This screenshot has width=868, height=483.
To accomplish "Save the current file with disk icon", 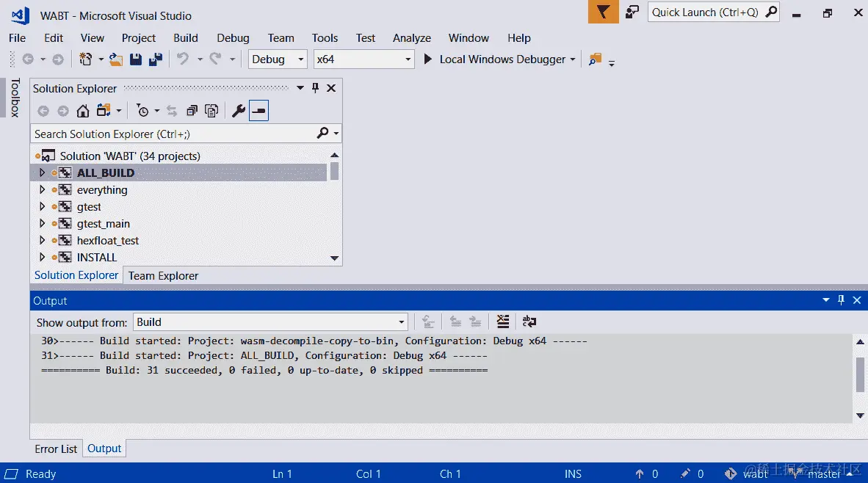I will coord(136,59).
